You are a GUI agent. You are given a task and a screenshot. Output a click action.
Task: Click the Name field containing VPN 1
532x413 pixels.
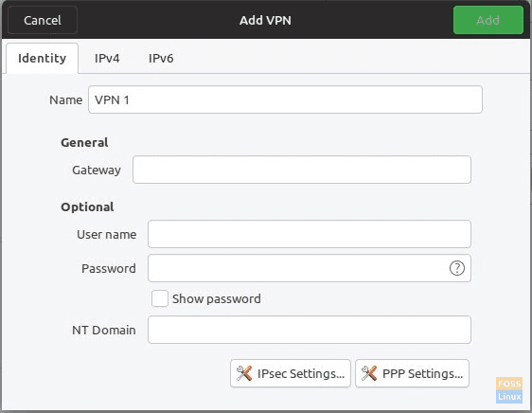pyautogui.click(x=285, y=99)
